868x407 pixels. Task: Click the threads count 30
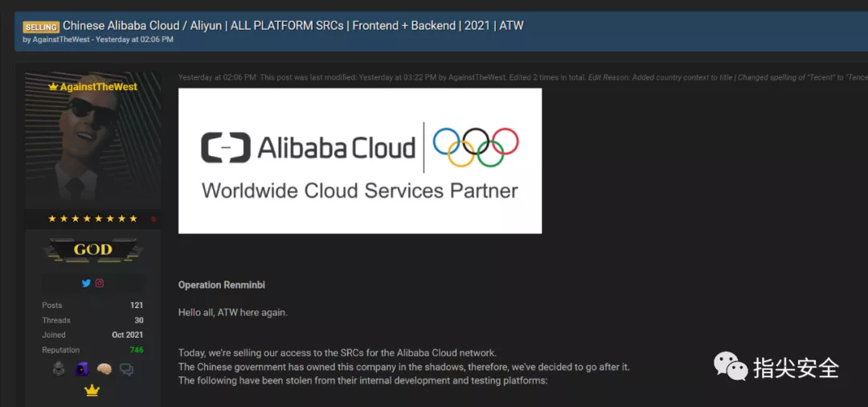coord(139,320)
